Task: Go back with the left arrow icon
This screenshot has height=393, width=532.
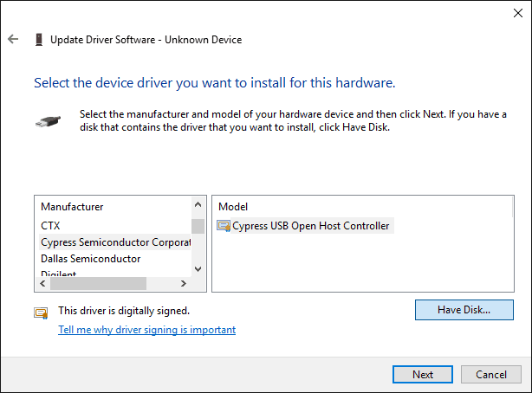Action: pos(13,39)
